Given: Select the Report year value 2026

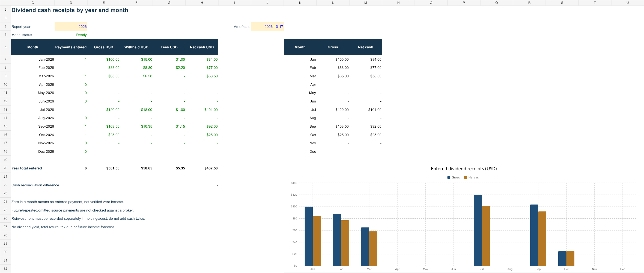Looking at the screenshot, I should (x=71, y=27).
